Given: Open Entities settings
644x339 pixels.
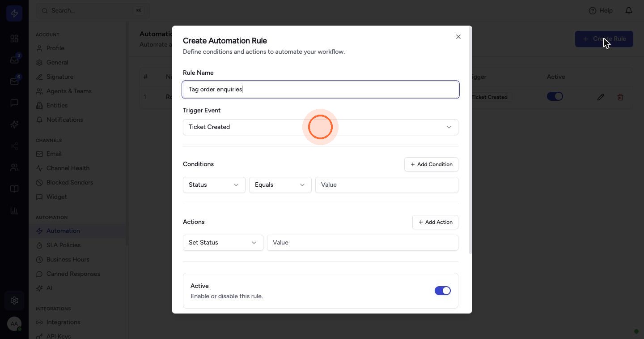Looking at the screenshot, I should click(57, 106).
